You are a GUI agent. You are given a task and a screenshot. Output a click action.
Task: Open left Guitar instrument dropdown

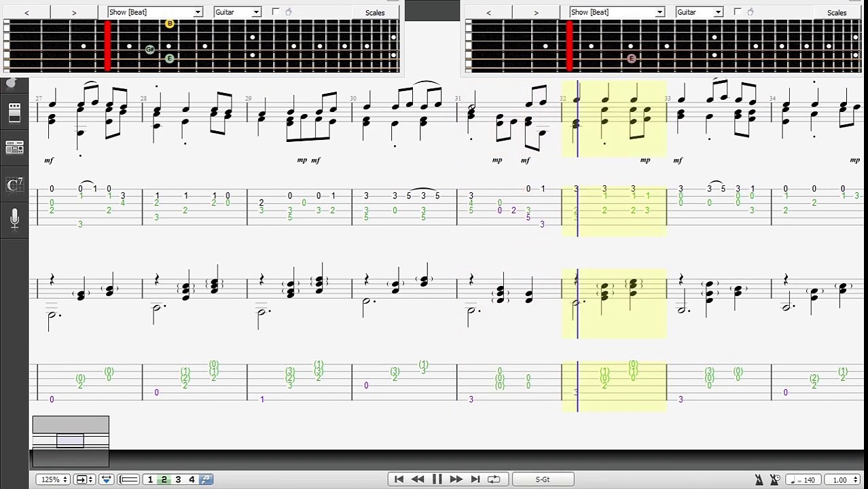pos(237,12)
